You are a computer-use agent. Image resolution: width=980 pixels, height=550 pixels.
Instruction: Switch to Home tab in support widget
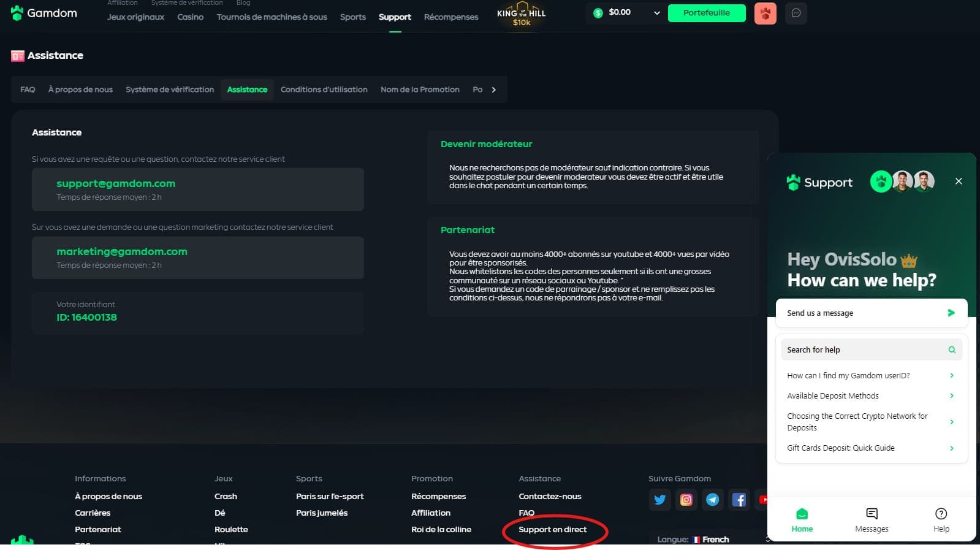802,520
